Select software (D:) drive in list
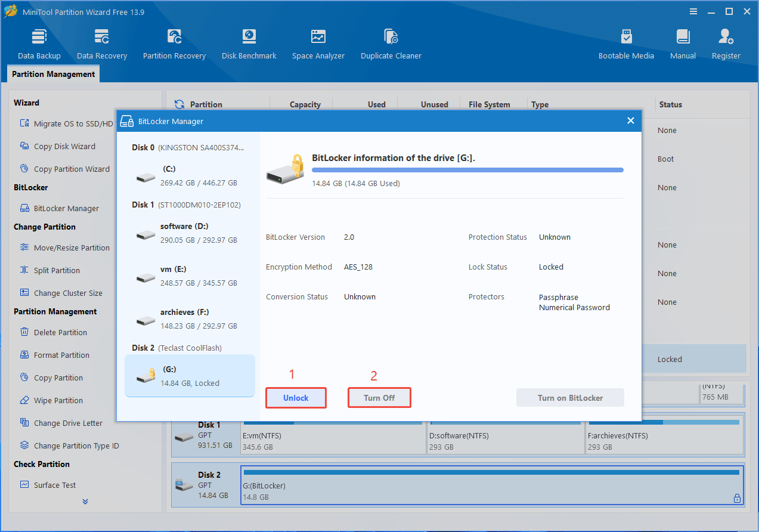 click(190, 233)
